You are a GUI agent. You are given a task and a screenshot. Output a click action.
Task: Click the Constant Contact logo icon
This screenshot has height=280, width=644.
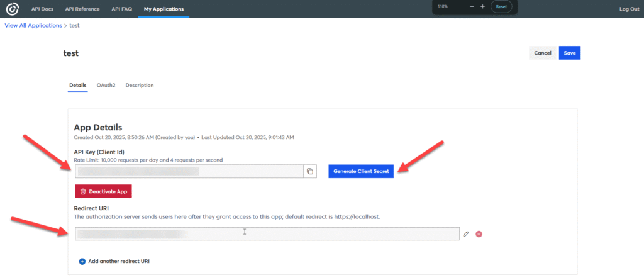pyautogui.click(x=13, y=9)
